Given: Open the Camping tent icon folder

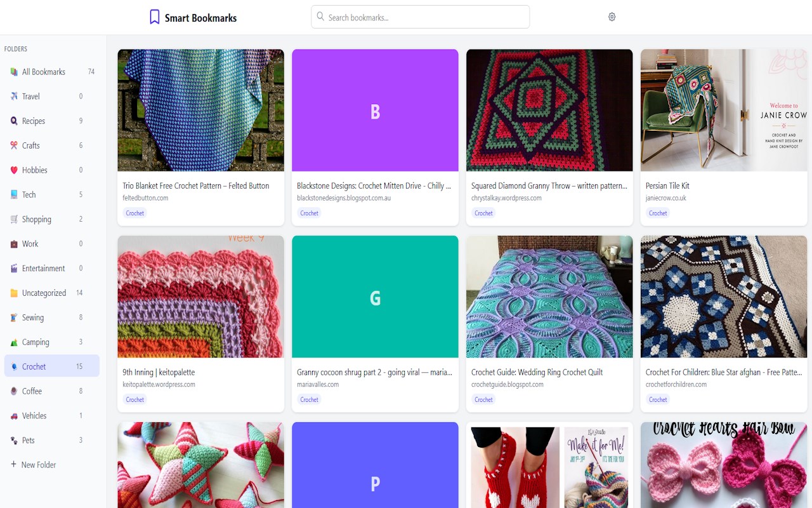Looking at the screenshot, I should click(x=14, y=342).
